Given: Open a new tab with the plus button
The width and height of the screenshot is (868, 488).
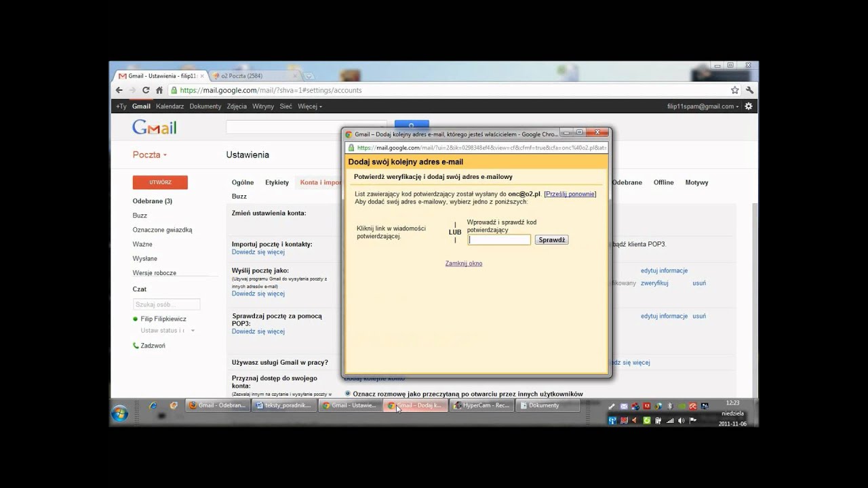Looking at the screenshot, I should coord(309,76).
